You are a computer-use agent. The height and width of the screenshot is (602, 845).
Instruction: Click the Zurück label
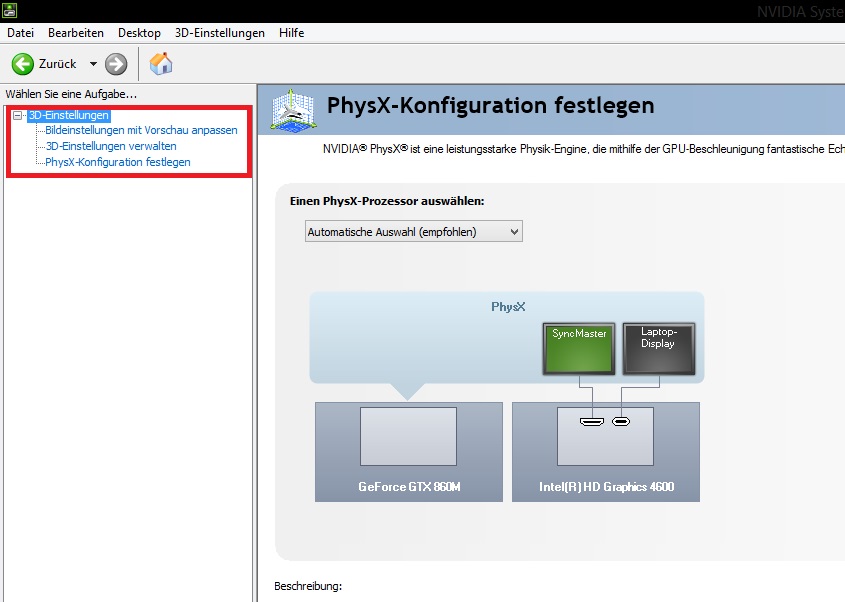(58, 64)
